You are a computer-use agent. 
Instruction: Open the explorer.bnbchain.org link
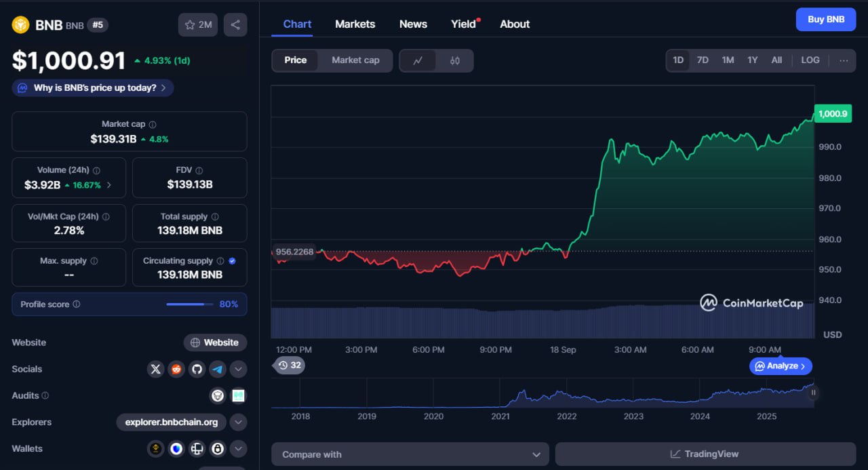[x=172, y=422]
